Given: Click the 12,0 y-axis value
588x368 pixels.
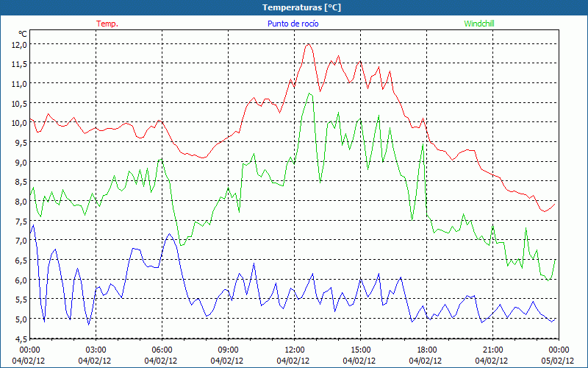Looking at the screenshot, I should [20, 44].
